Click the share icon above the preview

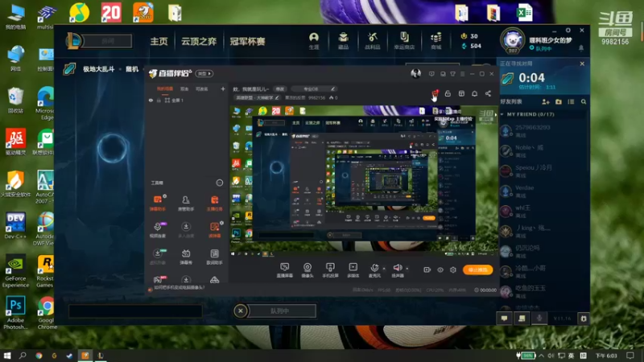488,93
